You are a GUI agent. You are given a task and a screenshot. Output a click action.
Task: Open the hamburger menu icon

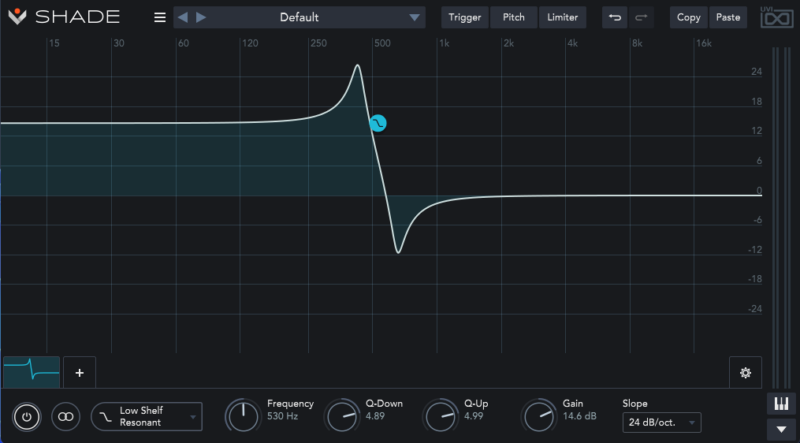(x=160, y=17)
